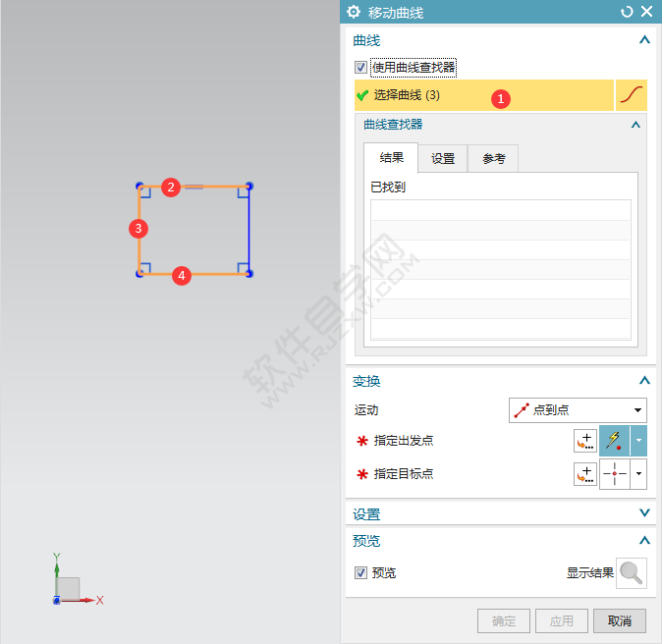
Task: Toggle the 预览 checkbox
Action: pyautogui.click(x=360, y=573)
